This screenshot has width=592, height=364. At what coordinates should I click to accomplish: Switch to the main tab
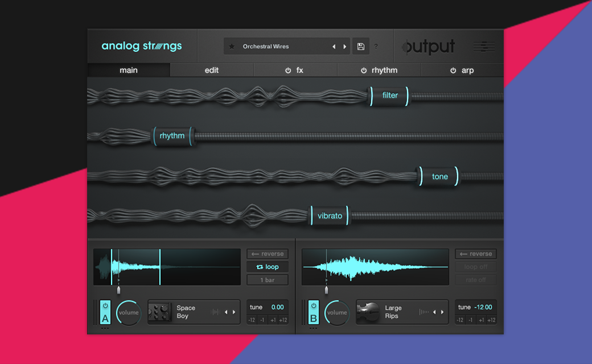point(129,70)
